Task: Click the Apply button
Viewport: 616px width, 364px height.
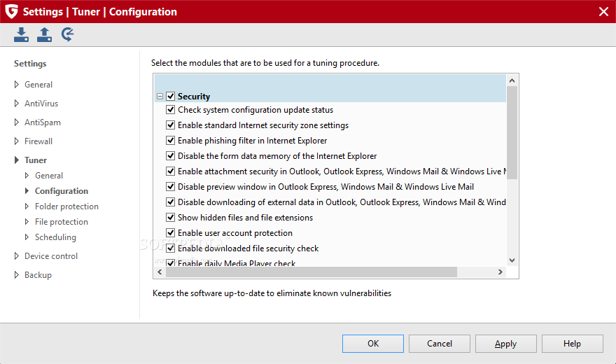Action: tap(505, 344)
